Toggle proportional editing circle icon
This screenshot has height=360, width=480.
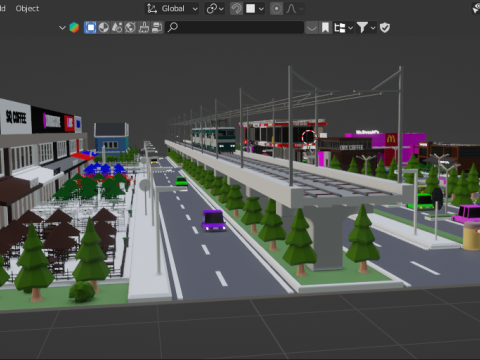(x=276, y=8)
